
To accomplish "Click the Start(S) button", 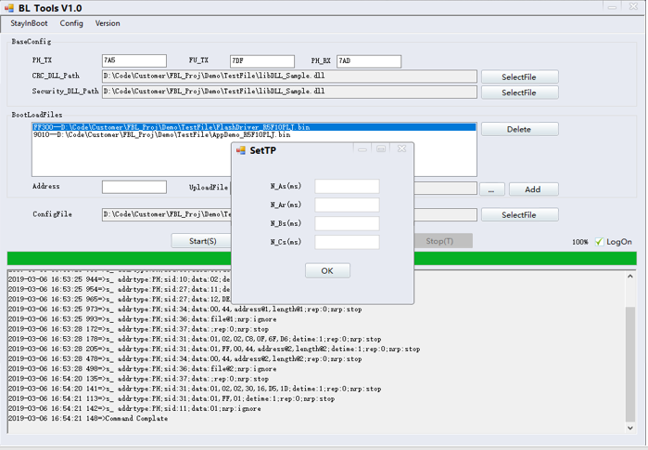I will point(202,241).
